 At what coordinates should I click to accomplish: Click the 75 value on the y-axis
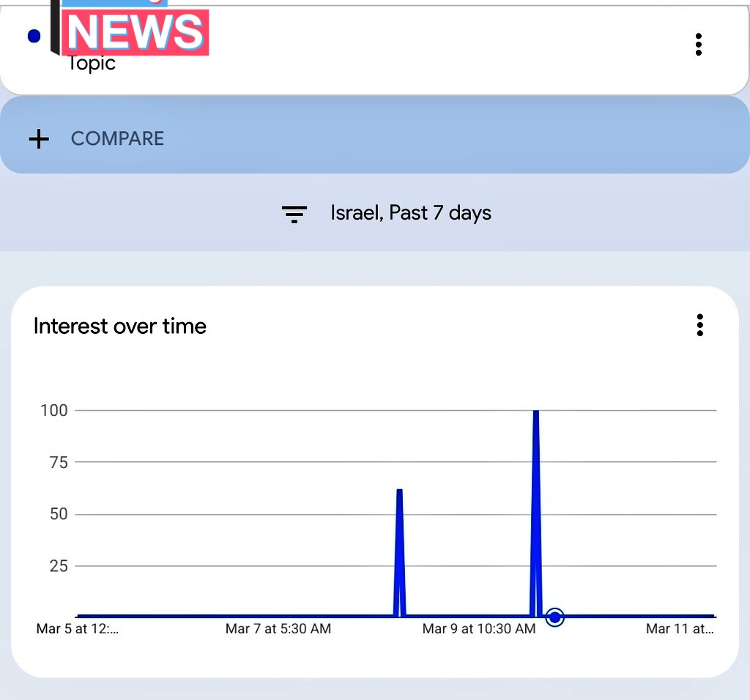(59, 462)
